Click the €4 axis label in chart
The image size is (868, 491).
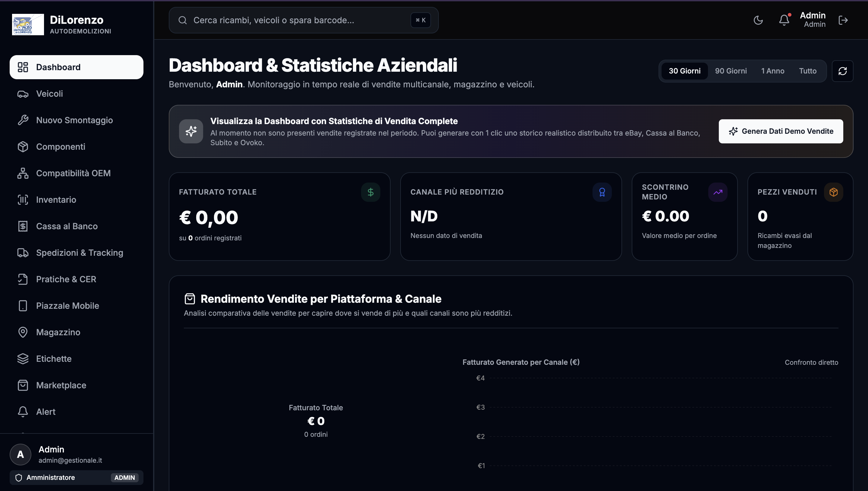tap(480, 378)
